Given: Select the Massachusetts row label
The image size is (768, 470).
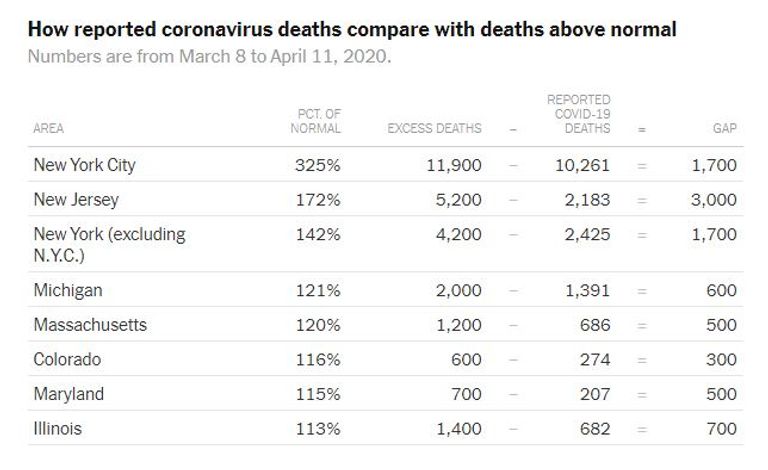Looking at the screenshot, I should pyautogui.click(x=90, y=325).
